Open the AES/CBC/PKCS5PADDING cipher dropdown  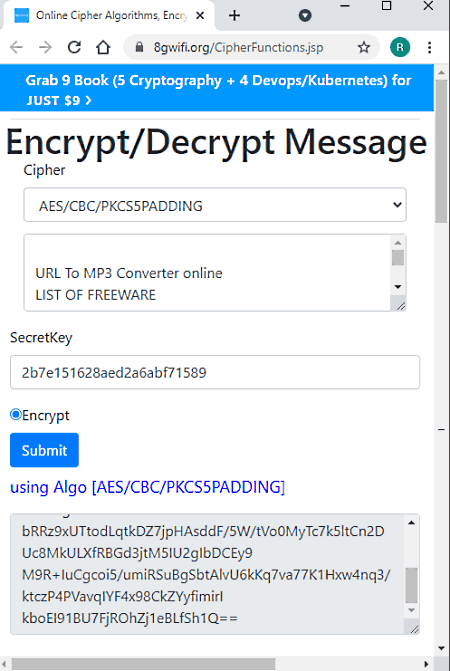tap(215, 205)
